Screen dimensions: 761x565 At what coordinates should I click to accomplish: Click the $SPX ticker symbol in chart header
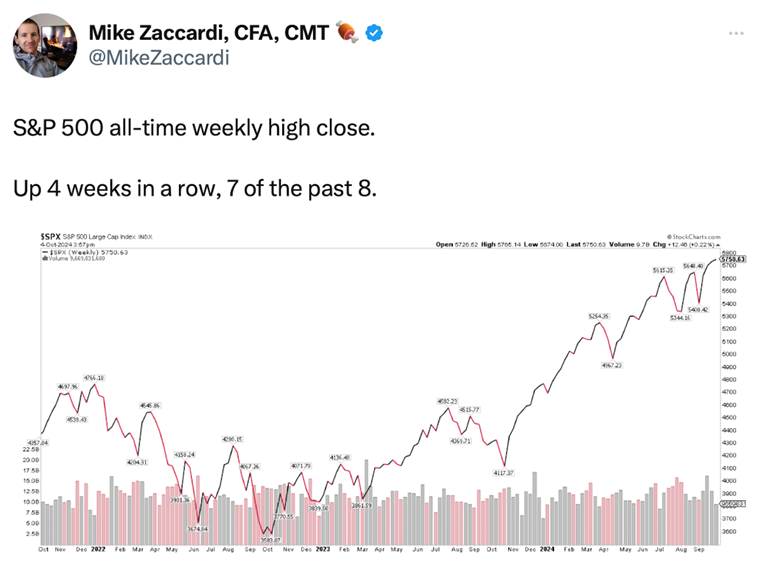(51, 236)
